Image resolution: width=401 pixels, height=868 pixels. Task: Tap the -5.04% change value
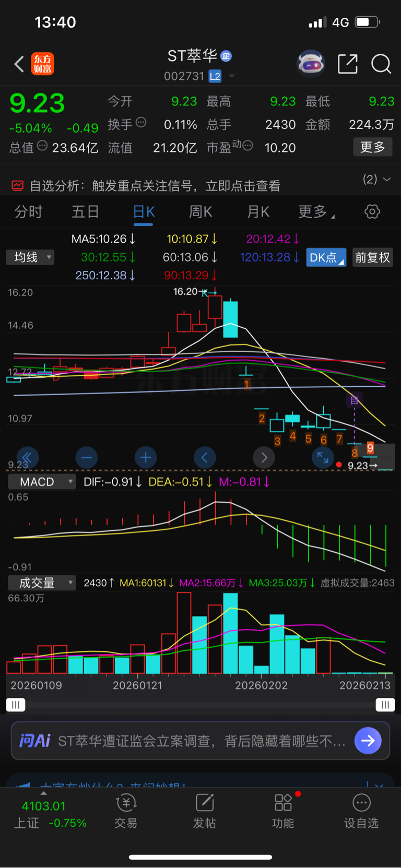30,128
